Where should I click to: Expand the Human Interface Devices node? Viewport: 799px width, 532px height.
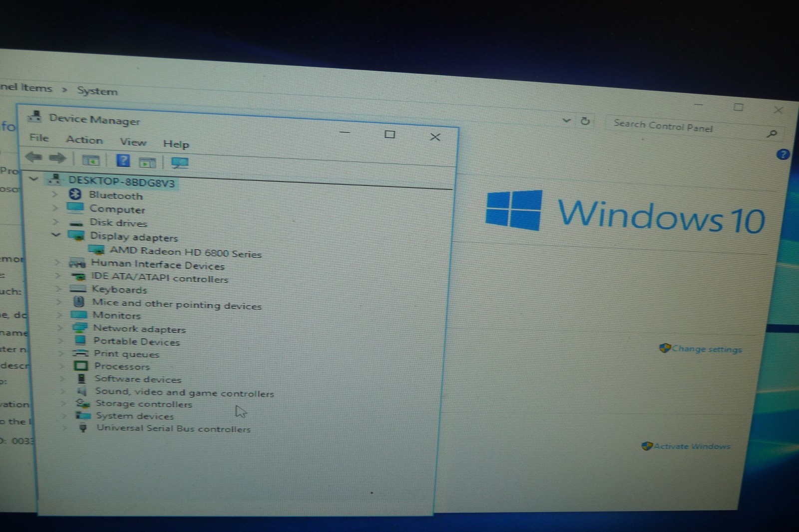pyautogui.click(x=57, y=262)
